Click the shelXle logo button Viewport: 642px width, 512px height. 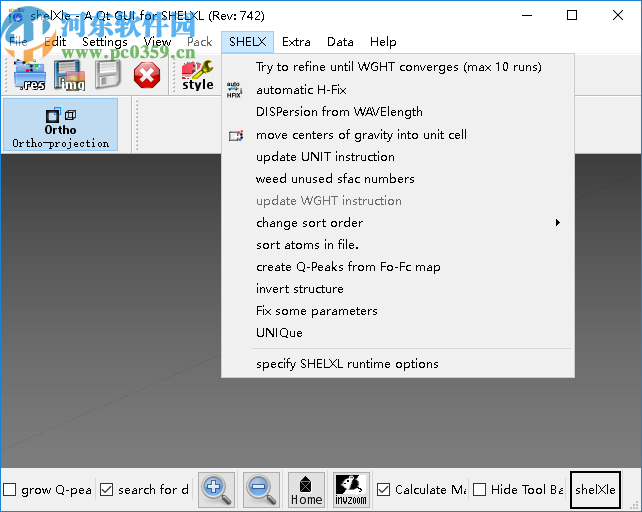point(595,490)
